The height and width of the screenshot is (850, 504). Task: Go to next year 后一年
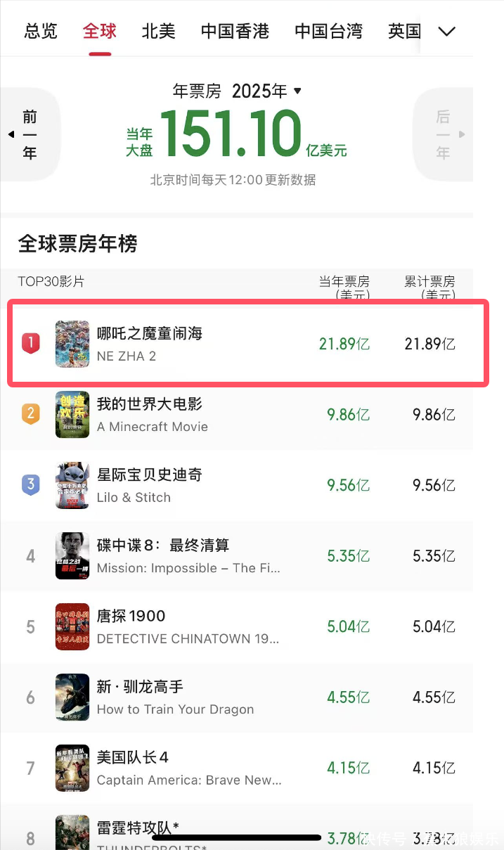pos(443,134)
